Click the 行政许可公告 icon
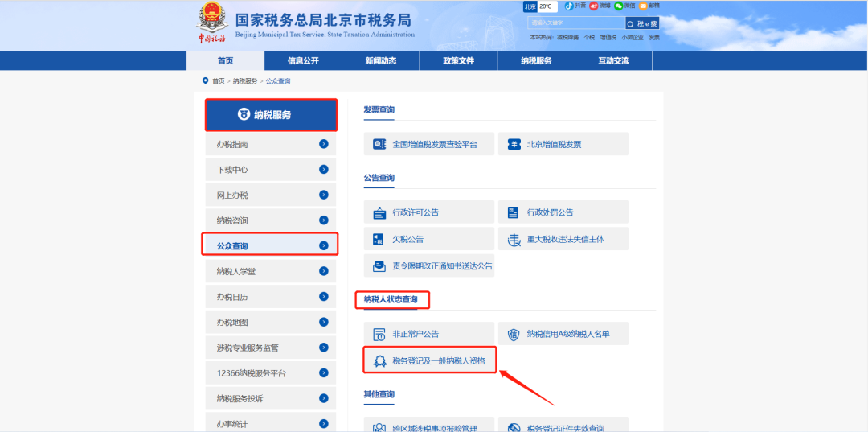This screenshot has height=432, width=868. click(x=379, y=212)
